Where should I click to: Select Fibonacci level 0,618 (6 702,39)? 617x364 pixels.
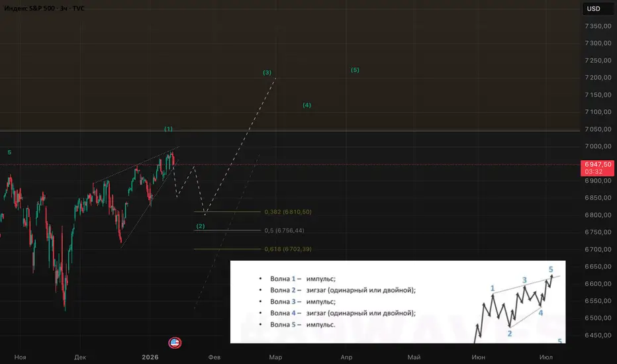(288, 249)
